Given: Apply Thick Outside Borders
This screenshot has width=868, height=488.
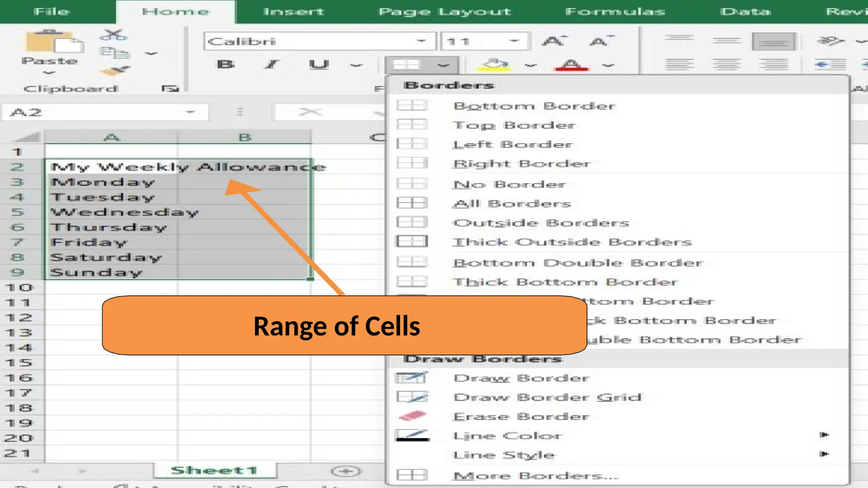Looking at the screenshot, I should [x=619, y=242].
